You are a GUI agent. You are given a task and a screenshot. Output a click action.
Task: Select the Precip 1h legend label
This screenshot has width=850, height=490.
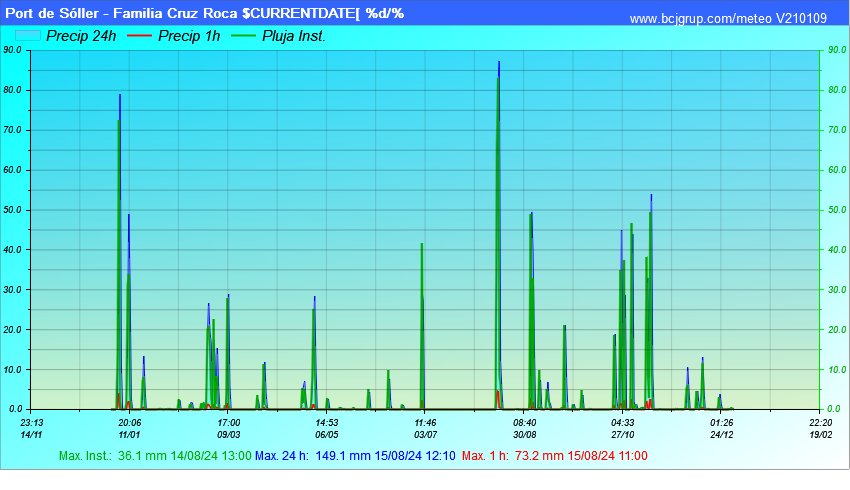[x=190, y=36]
